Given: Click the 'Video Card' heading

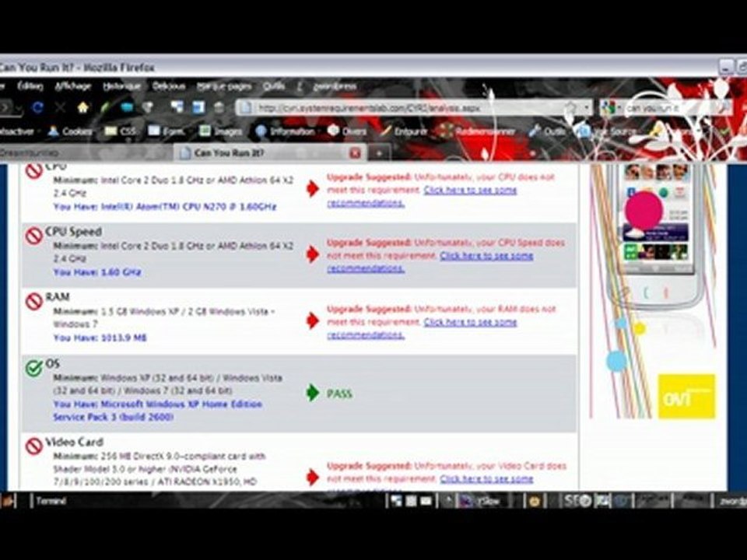Looking at the screenshot, I should 74,442.
